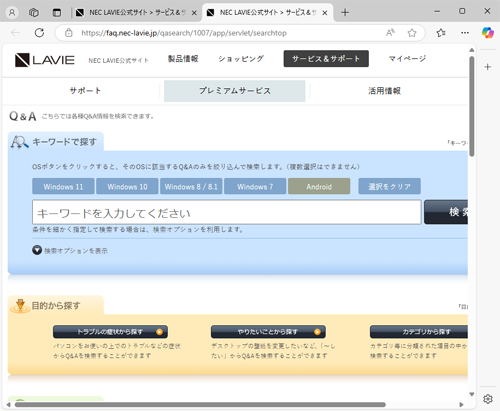
Task: Open the Copilot sidebar icon
Action: 488,33
